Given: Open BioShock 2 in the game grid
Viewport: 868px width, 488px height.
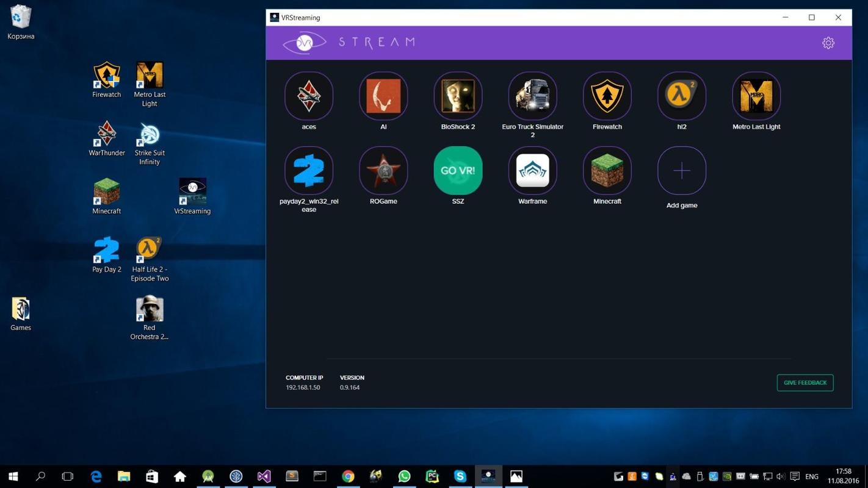Looking at the screenshot, I should pos(458,96).
